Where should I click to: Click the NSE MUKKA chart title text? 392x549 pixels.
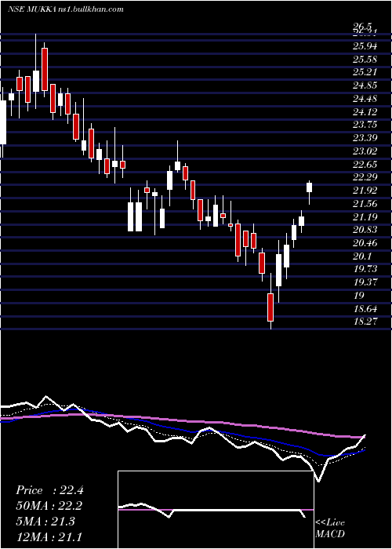65,9
